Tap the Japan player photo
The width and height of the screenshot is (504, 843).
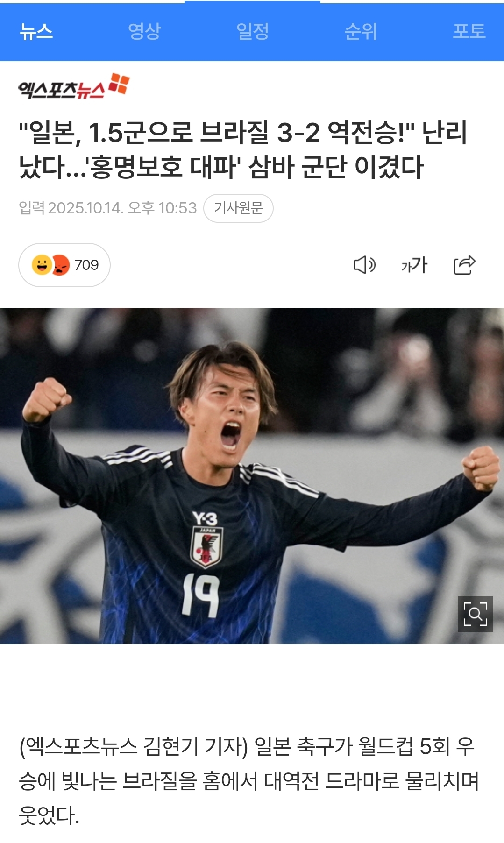point(252,475)
